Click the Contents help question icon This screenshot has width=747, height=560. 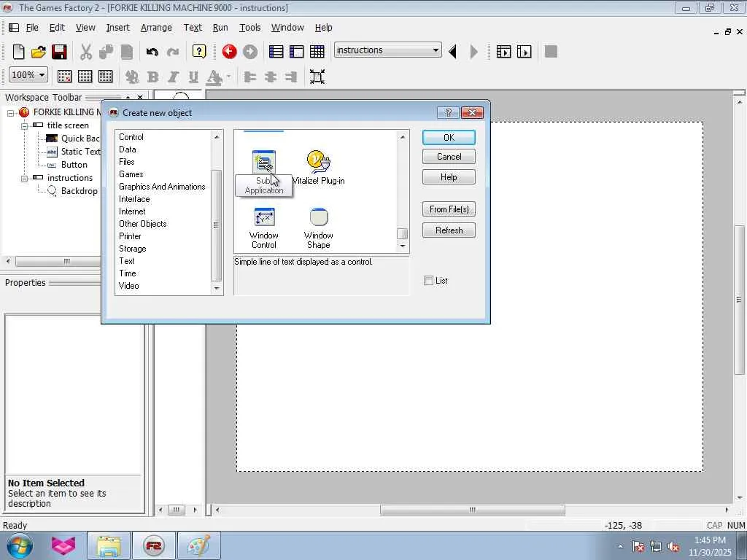pyautogui.click(x=199, y=52)
